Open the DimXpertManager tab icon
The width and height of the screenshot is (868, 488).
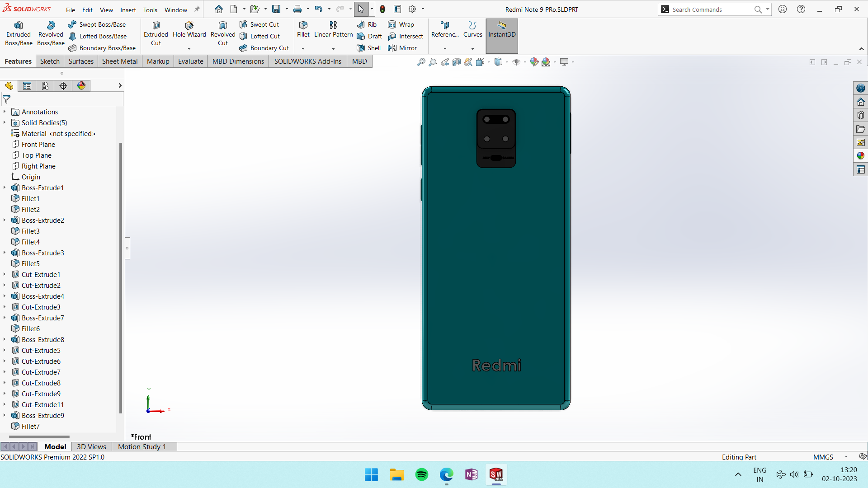[63, 86]
